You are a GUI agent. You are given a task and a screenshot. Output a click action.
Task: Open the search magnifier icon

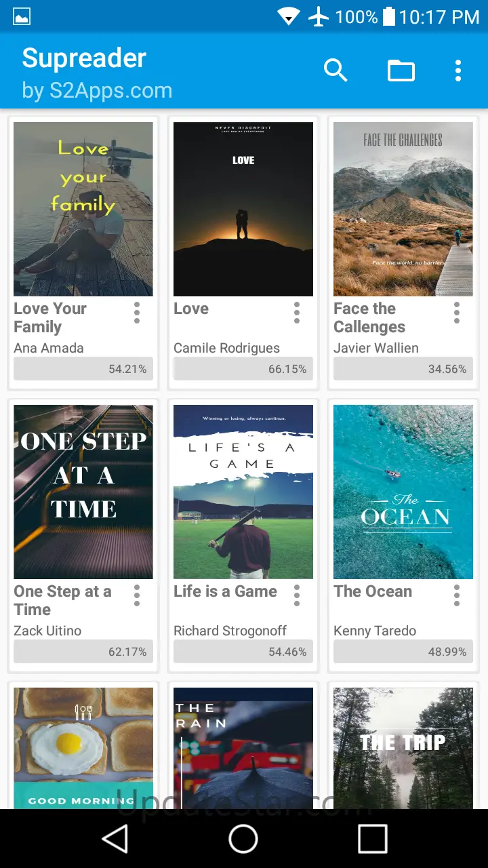tap(335, 70)
